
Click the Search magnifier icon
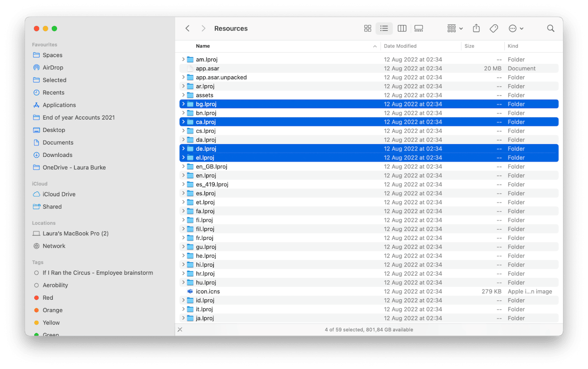551,29
